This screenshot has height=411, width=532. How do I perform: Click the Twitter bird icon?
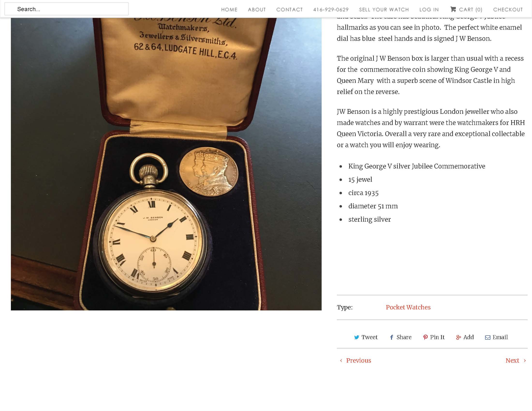click(356, 337)
